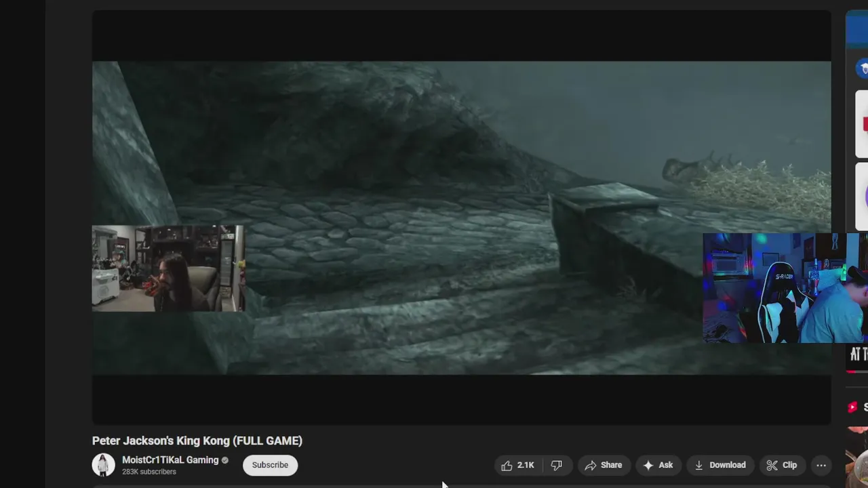Subscribe to MoistCr1TiKaL Gaming
This screenshot has width=868, height=488.
(270, 465)
